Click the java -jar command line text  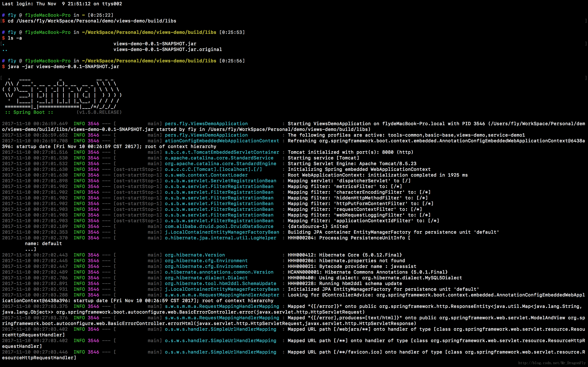63,66
